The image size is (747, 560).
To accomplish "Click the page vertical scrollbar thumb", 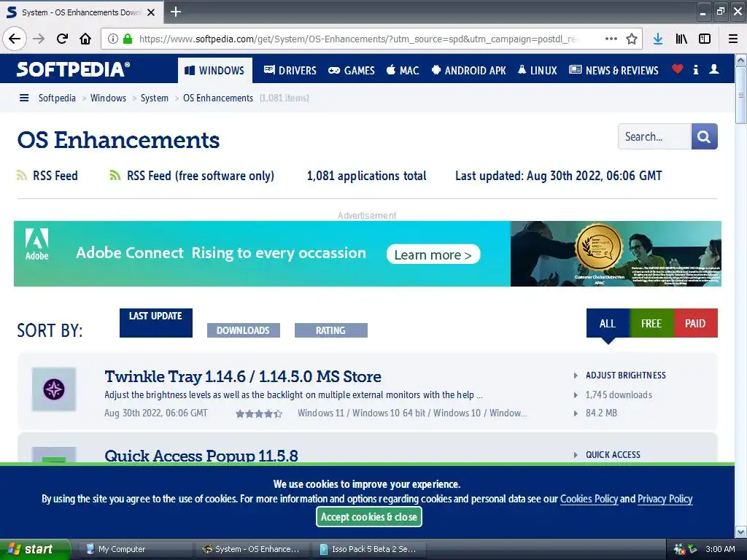I will pos(741,96).
